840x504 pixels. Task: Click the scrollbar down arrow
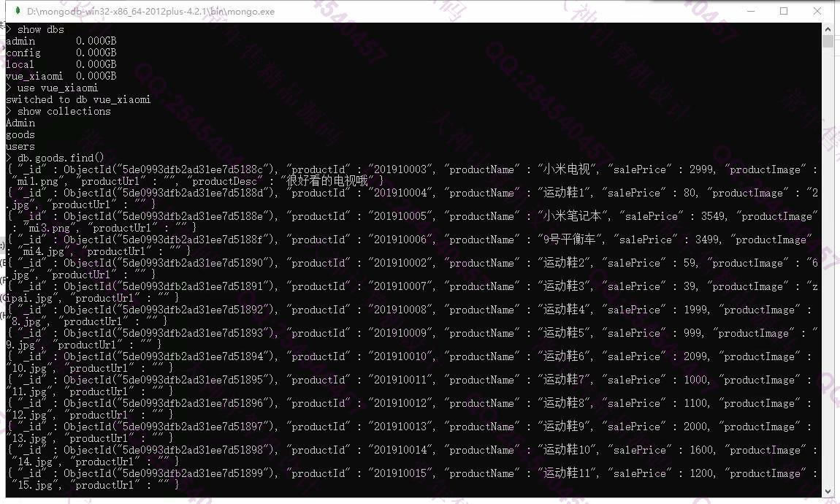pos(828,491)
